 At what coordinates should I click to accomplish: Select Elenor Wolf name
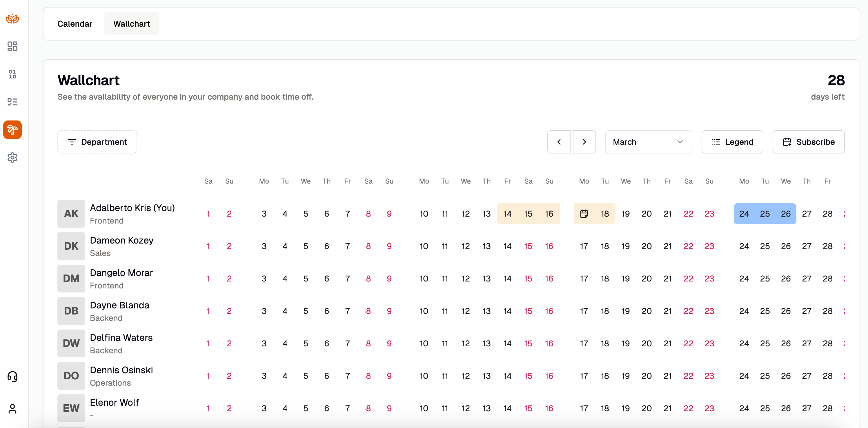click(115, 402)
